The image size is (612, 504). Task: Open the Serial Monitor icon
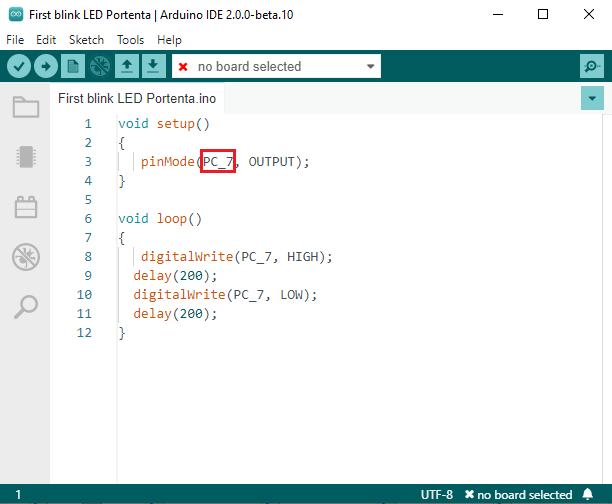tap(592, 66)
